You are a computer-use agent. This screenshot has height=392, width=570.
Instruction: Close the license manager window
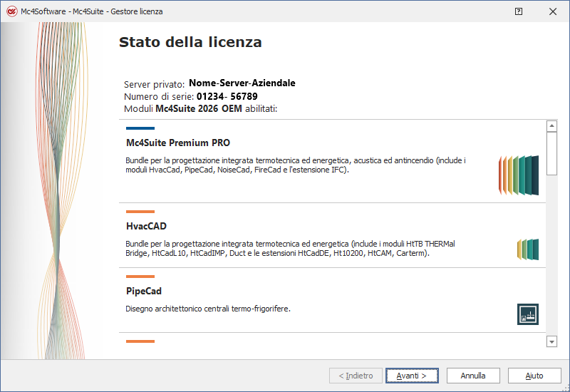coord(553,11)
